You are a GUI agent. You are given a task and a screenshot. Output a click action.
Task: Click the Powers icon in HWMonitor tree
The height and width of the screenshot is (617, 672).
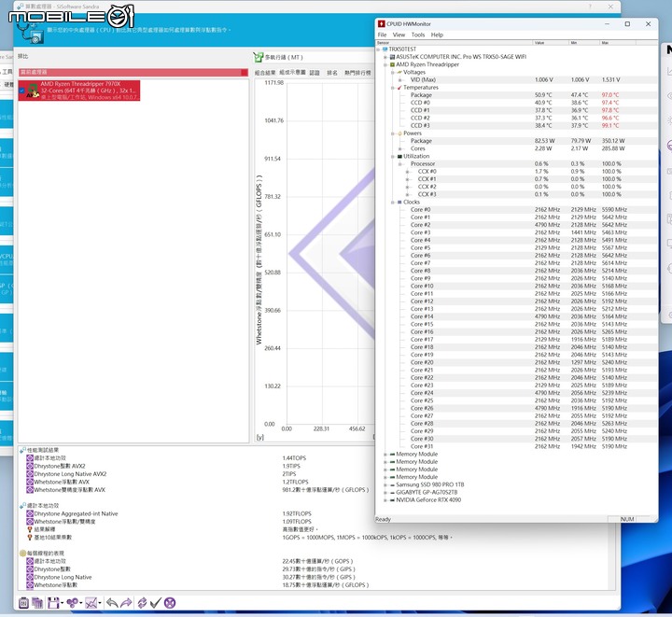click(399, 133)
